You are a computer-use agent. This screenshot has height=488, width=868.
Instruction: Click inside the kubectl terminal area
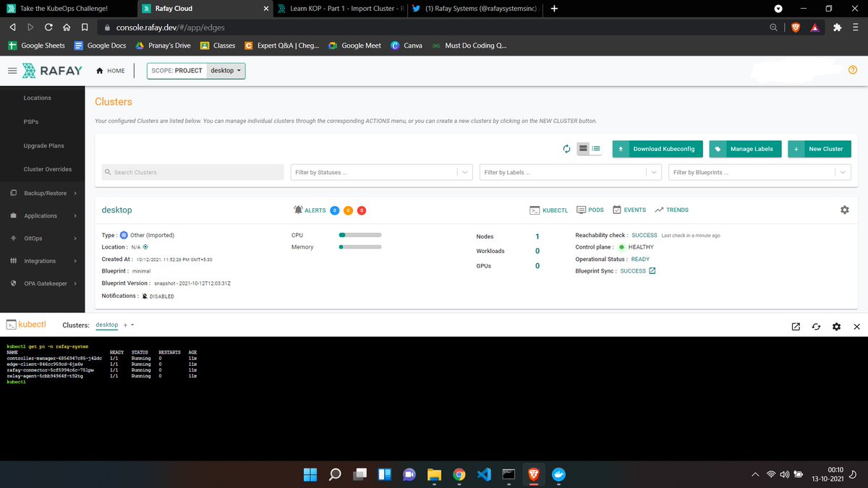coord(434,398)
